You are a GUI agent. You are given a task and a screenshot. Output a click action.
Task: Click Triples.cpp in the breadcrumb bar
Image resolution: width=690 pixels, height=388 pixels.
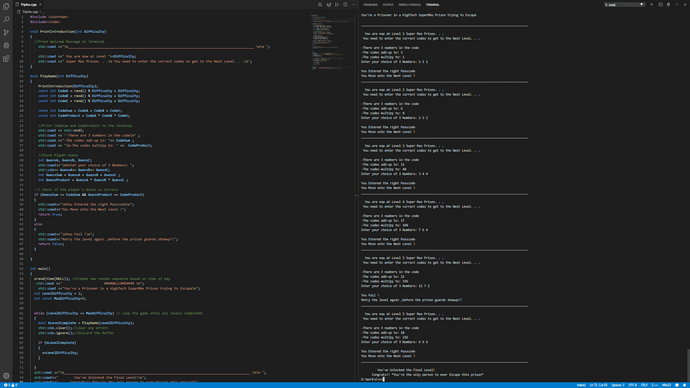coord(30,12)
